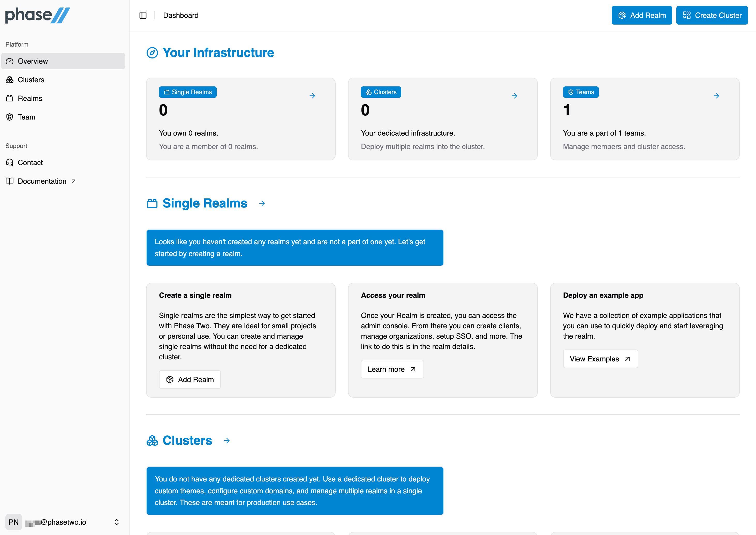Viewport: 756px width, 535px height.
Task: Open Team from the Platform sidebar
Action: click(26, 117)
